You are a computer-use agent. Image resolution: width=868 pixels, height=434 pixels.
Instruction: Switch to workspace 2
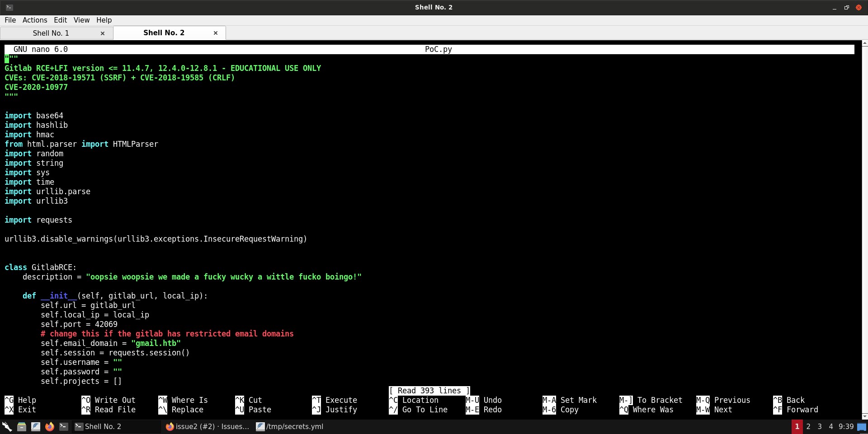[x=808, y=426]
